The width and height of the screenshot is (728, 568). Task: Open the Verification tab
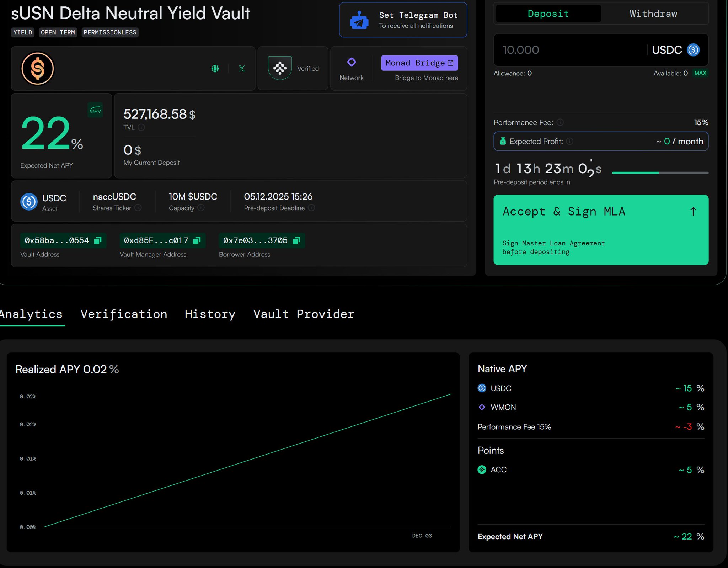click(x=124, y=314)
